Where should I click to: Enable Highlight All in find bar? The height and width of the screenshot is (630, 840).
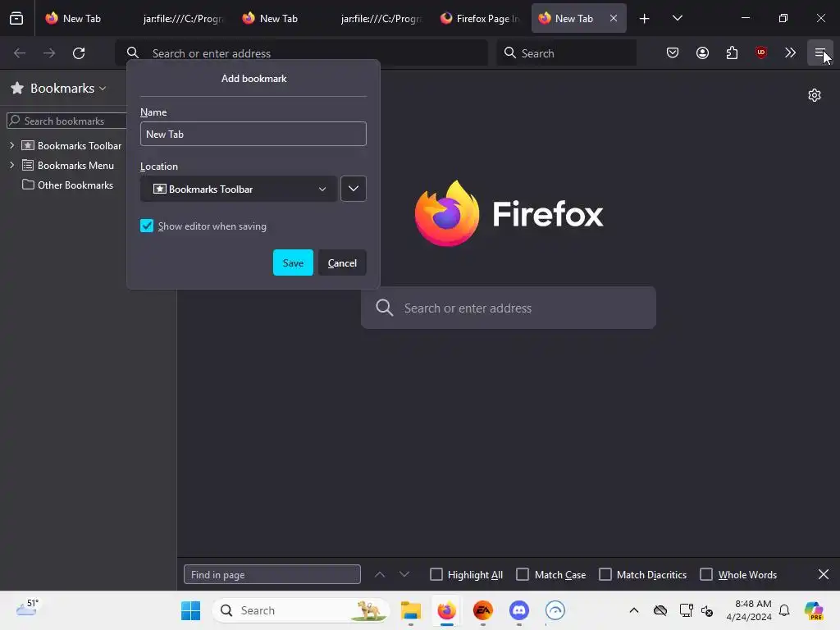[436, 574]
